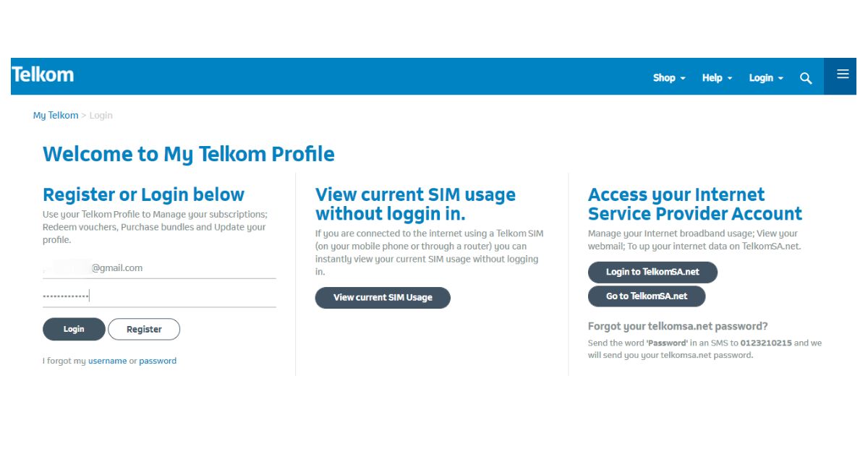Viewport: 868px width, 454px height.
Task: Click the Telkom logo
Action: click(x=42, y=74)
